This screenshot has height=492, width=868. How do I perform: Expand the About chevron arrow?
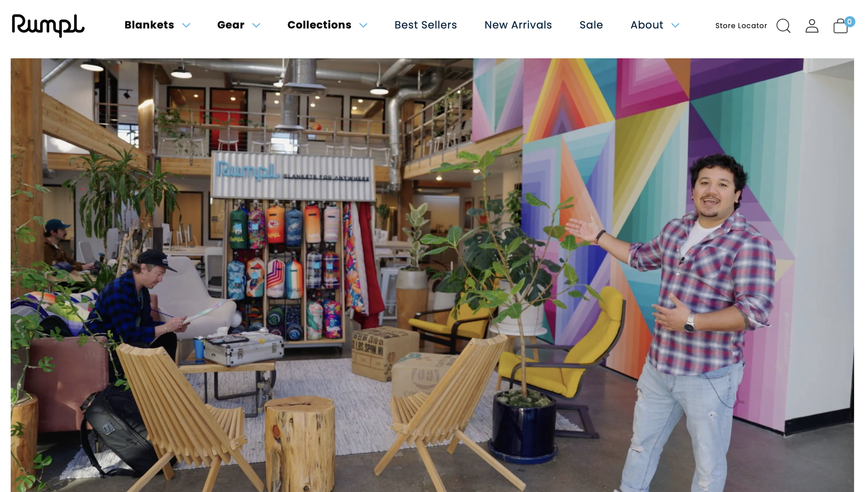tap(675, 25)
